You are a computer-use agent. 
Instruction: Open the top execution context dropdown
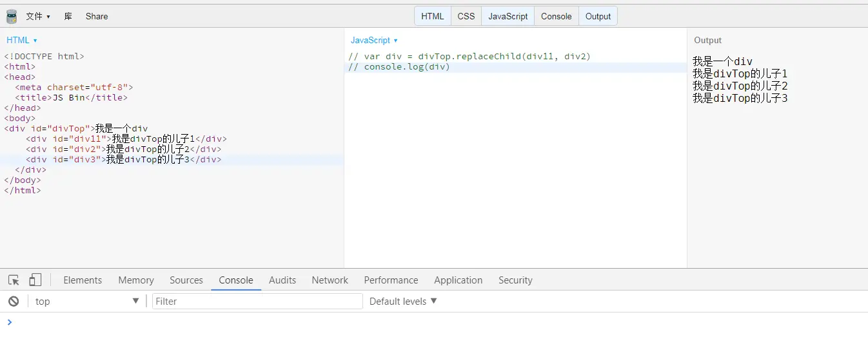87,301
